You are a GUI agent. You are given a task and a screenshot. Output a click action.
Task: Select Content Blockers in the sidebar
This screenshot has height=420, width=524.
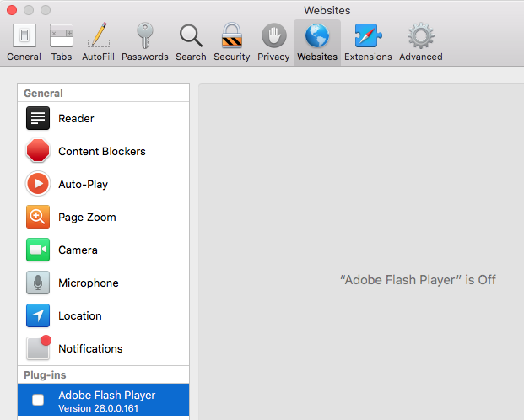(103, 151)
